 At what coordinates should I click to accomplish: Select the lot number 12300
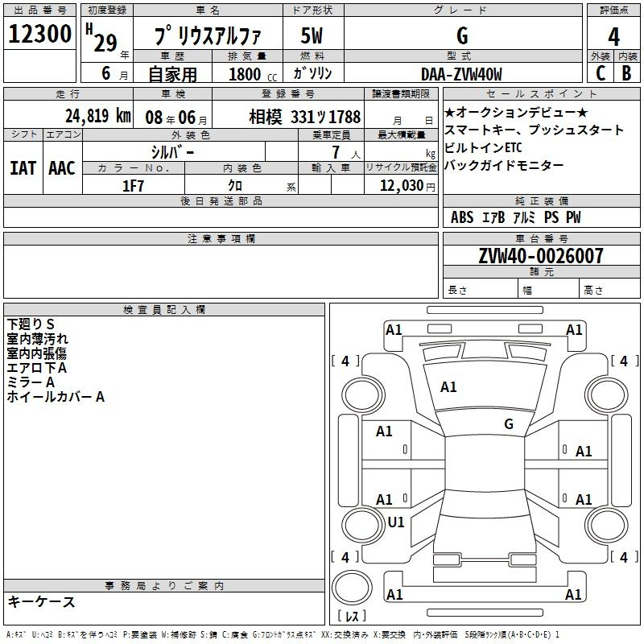pos(40,36)
